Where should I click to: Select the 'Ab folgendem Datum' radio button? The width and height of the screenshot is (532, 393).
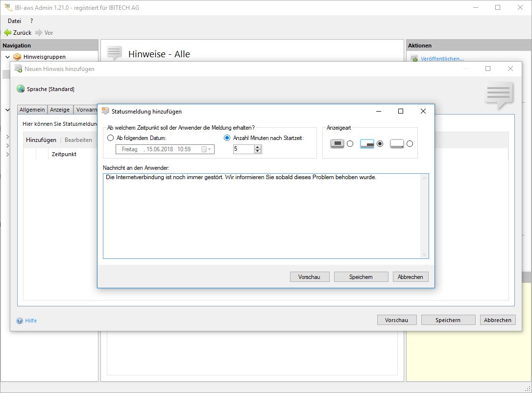(x=111, y=138)
